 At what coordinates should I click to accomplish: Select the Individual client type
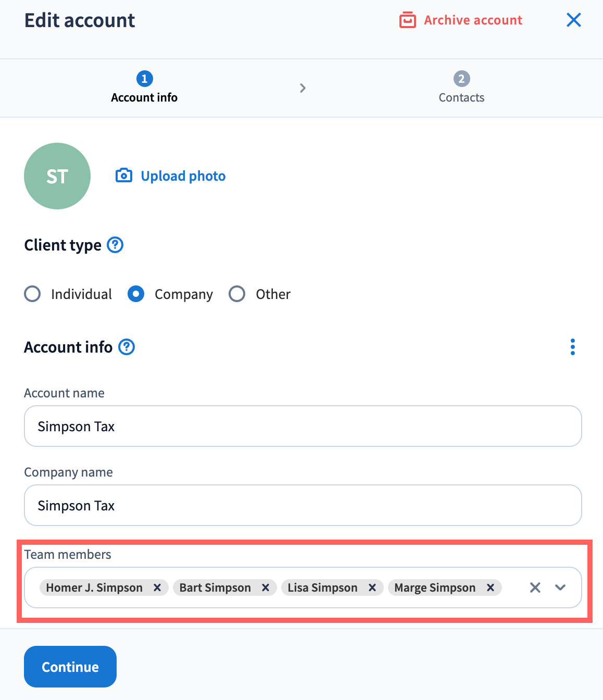point(32,294)
